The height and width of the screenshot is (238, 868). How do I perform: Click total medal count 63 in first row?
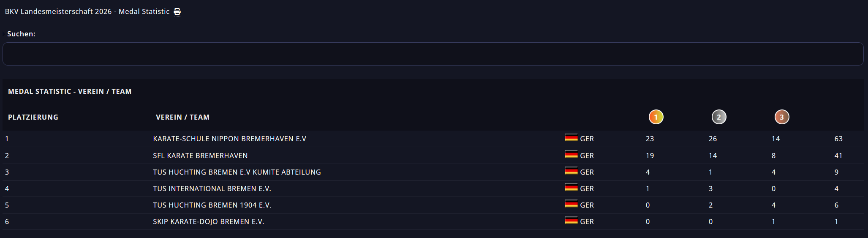pyautogui.click(x=838, y=139)
